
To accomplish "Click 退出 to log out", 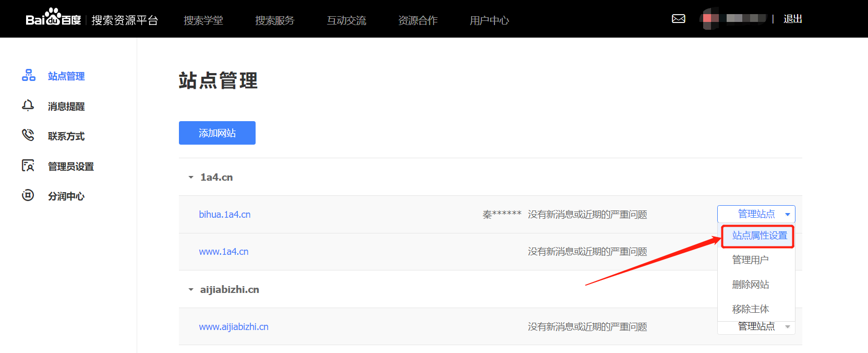I will pos(792,19).
